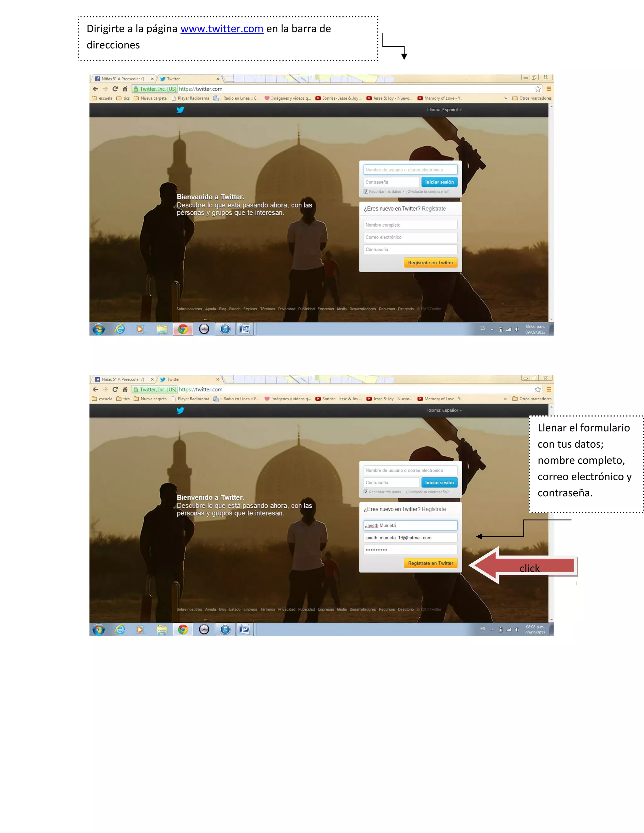The width and height of the screenshot is (644, 833).
Task: Click 'Regístrate en Twitter' button beside red arrow
Action: [430, 563]
